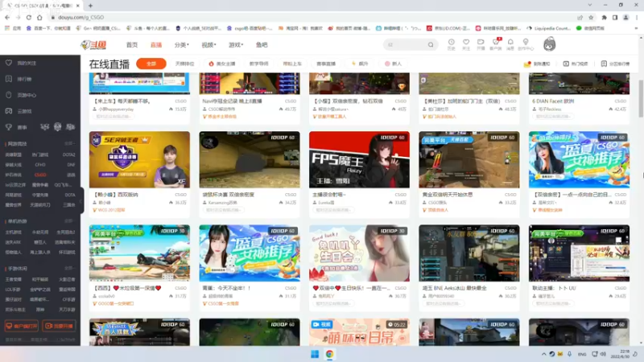Select the 赛事直播 filter tab

(x=326, y=64)
